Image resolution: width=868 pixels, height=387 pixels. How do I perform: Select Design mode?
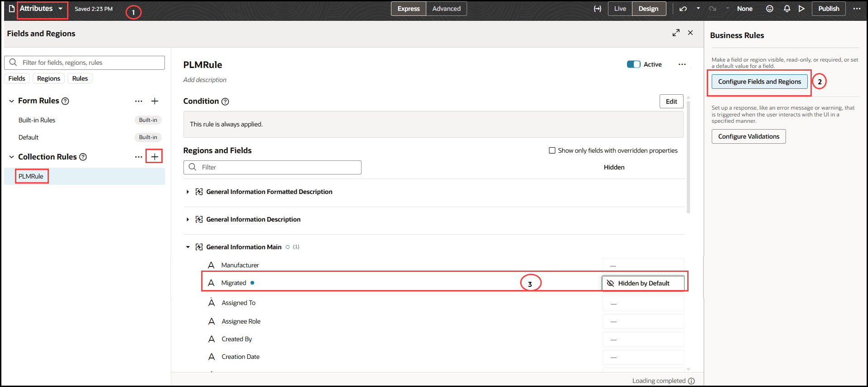(648, 9)
